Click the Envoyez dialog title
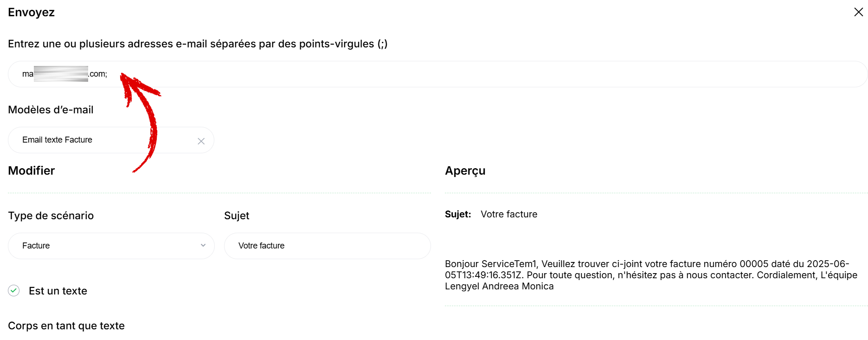This screenshot has height=340, width=868. pos(31,13)
